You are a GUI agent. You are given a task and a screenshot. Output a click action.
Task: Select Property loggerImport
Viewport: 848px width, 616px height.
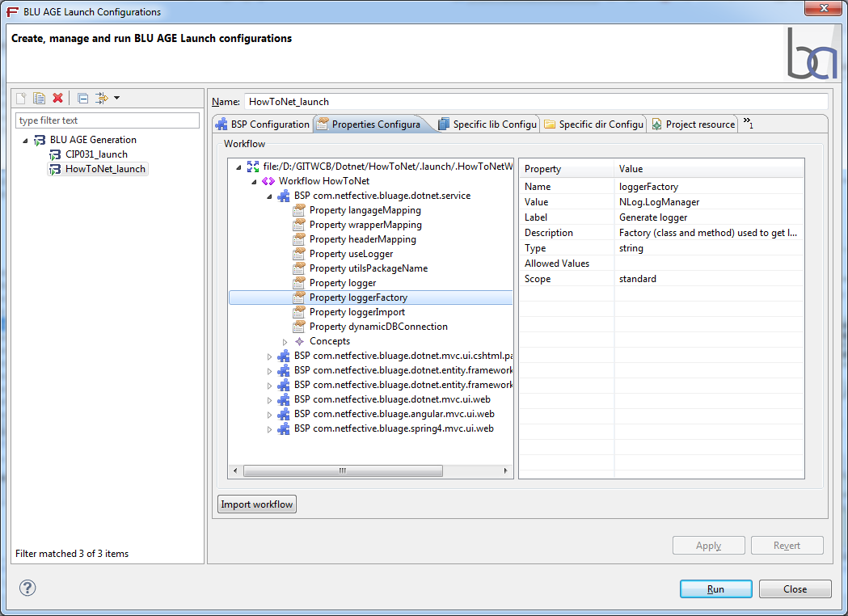coord(357,312)
